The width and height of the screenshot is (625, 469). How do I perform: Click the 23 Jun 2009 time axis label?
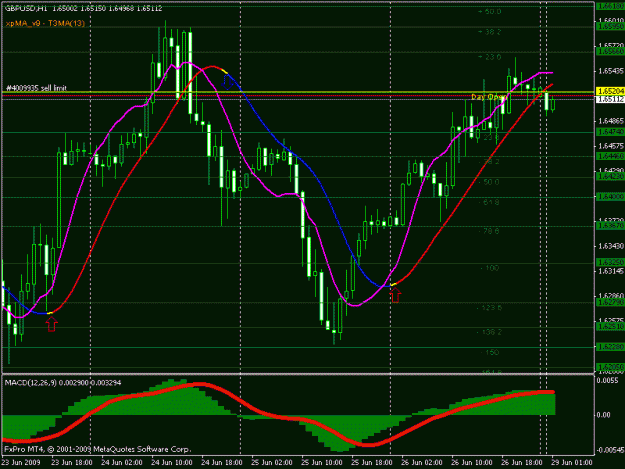(21, 462)
